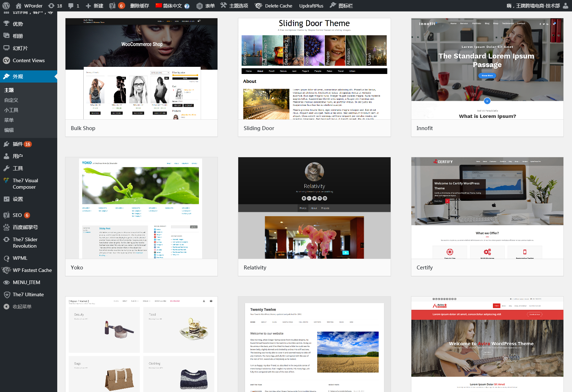Click the The7 Ultimate shield icon
572x392 pixels.
coord(6,294)
